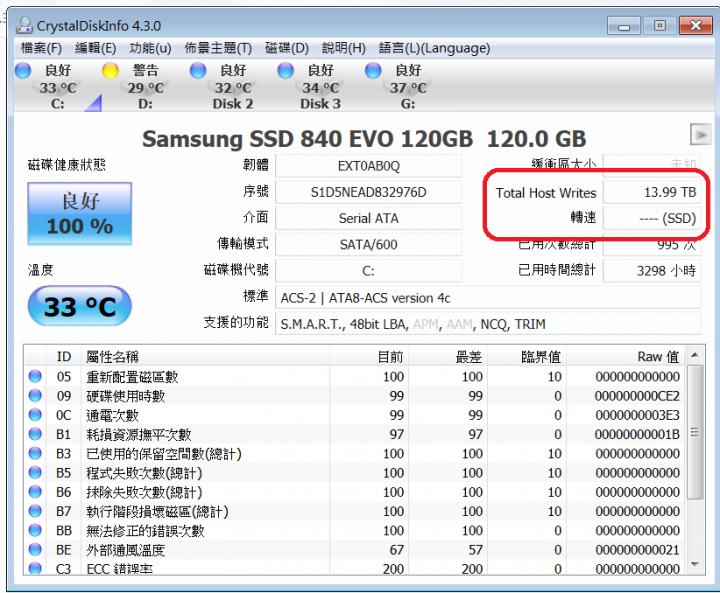
Task: Click status orb for attribute BB
Action: click(x=35, y=530)
